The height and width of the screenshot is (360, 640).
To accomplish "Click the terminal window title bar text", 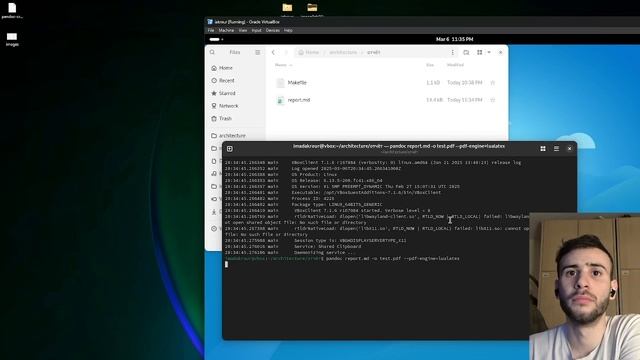I will (399, 146).
